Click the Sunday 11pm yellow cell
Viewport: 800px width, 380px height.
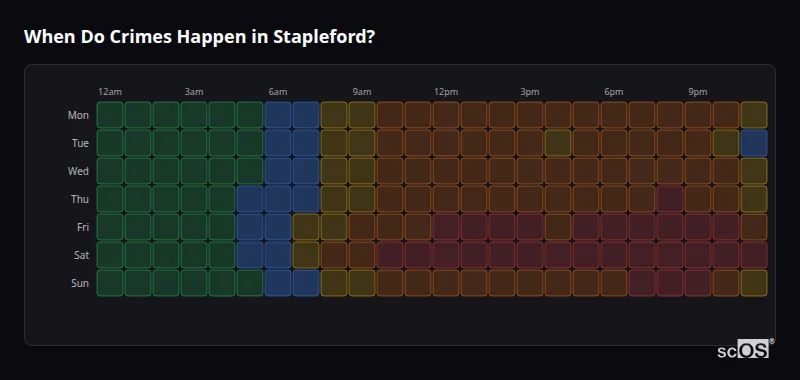tap(754, 283)
